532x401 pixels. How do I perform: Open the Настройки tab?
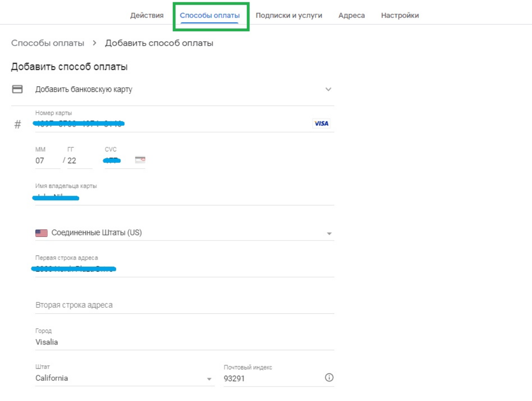(x=400, y=15)
